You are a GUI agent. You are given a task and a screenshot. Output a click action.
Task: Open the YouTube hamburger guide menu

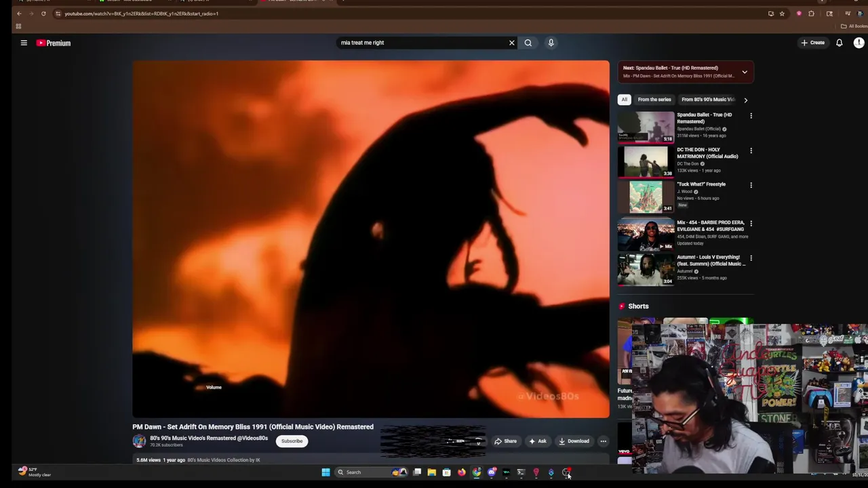click(x=24, y=43)
